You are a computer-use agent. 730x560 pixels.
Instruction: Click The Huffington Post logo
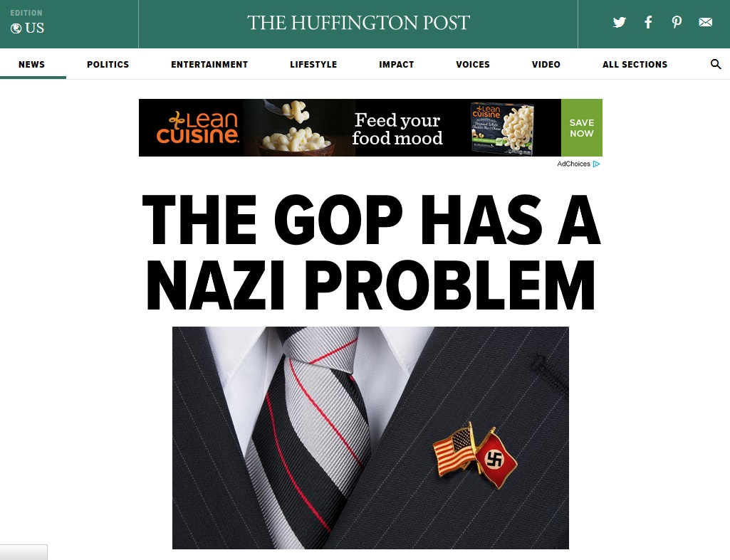point(358,23)
